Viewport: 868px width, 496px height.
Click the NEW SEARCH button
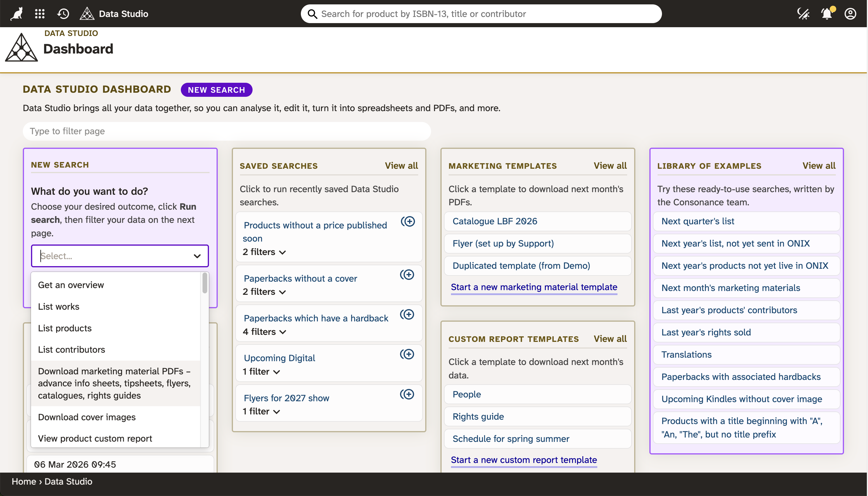216,89
